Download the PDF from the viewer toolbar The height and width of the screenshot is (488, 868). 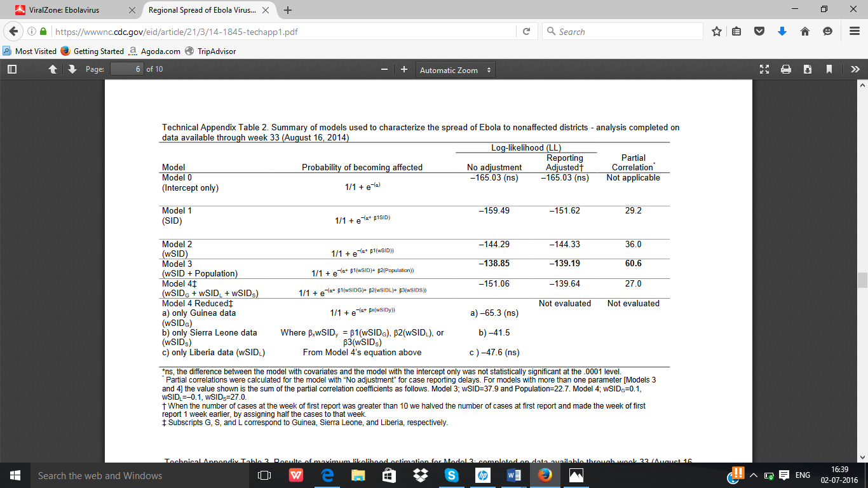coord(808,69)
